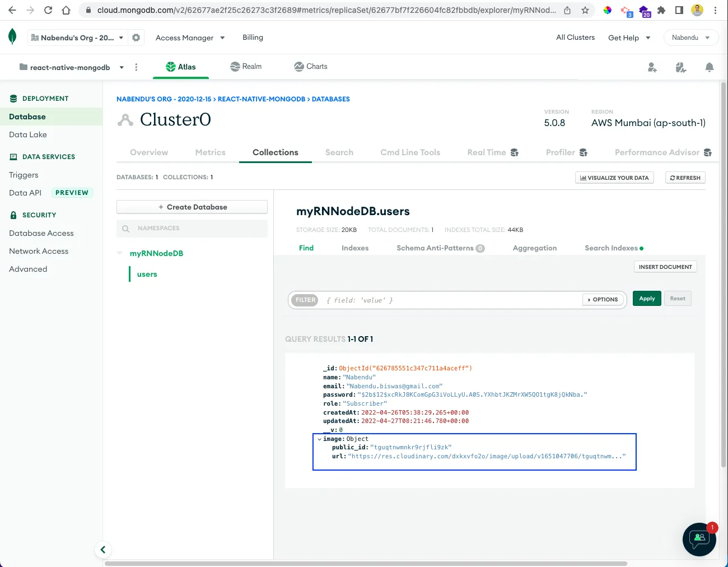The image size is (728, 567).
Task: Open browser extensions puzzle icon
Action: tap(661, 10)
